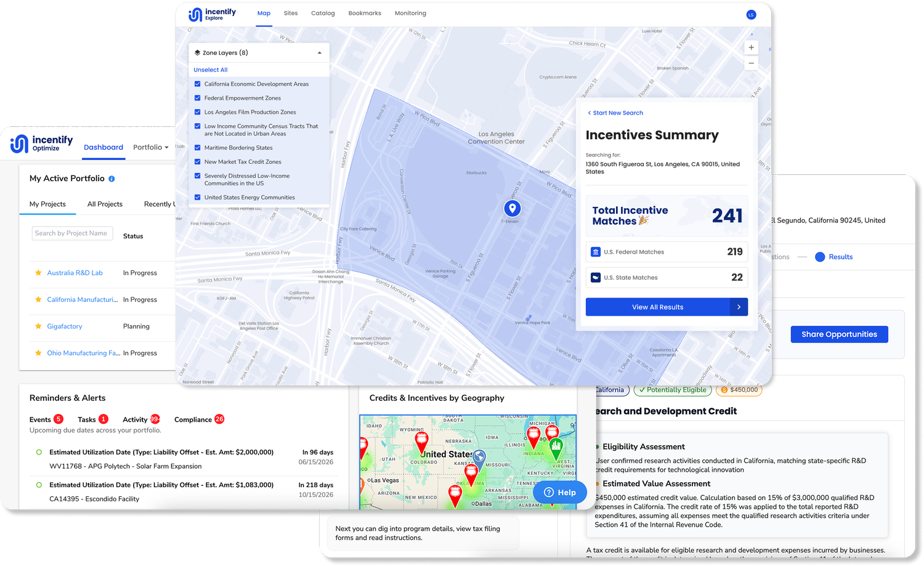This screenshot has height=566, width=924.
Task: Toggle Severely Distressed Low-Income Communities layer
Action: point(198,176)
